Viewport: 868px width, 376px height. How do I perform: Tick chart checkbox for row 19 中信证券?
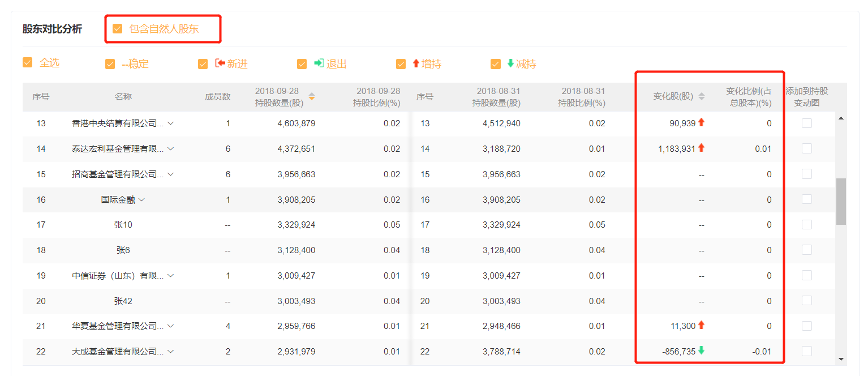tap(807, 275)
